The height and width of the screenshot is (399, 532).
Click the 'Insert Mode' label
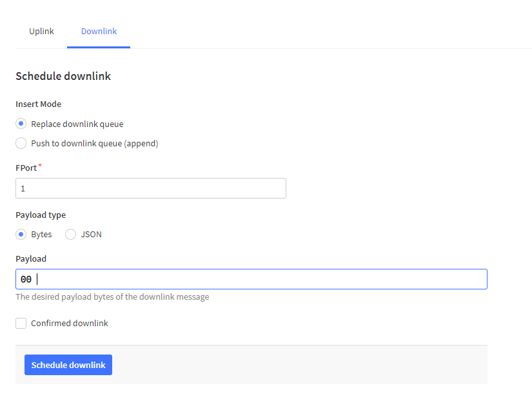[x=38, y=104]
